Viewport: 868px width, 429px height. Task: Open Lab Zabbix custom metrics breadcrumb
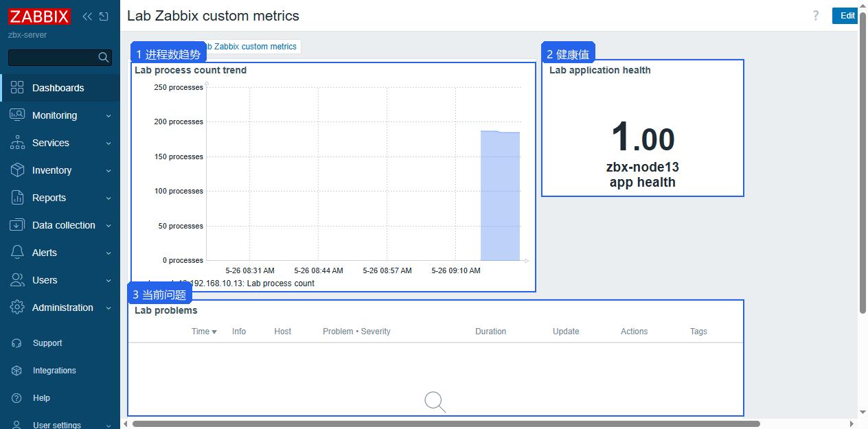[250, 47]
